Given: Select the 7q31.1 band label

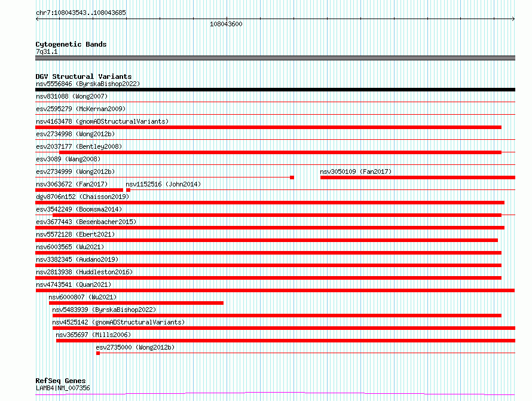Looking at the screenshot, I should (47, 51).
